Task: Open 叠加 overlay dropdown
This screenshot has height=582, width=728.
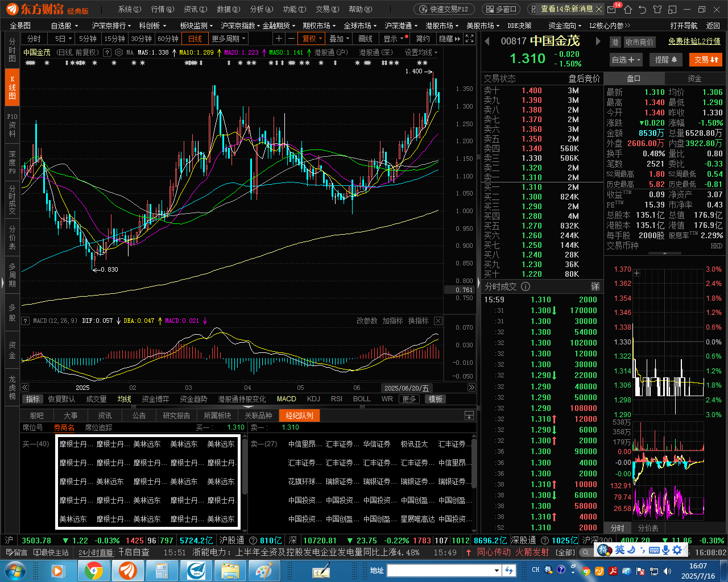Action: tap(339, 39)
